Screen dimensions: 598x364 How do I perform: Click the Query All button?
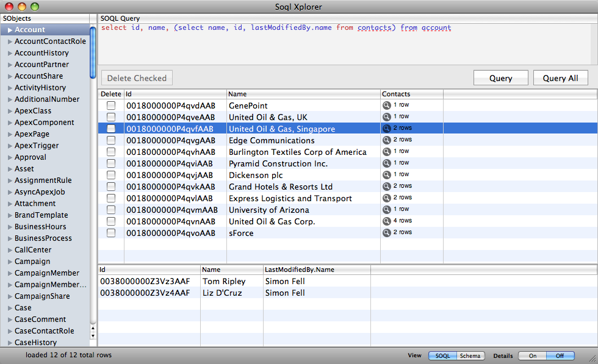click(560, 78)
